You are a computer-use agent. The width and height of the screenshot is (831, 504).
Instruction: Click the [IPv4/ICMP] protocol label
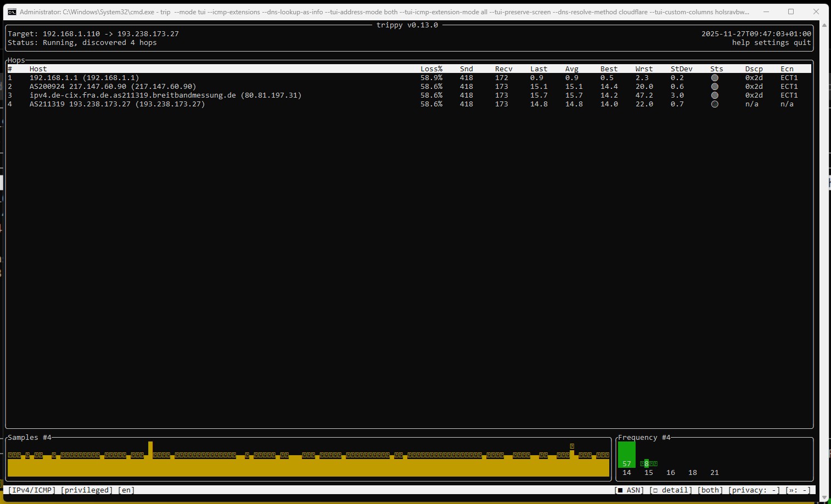tap(32, 490)
